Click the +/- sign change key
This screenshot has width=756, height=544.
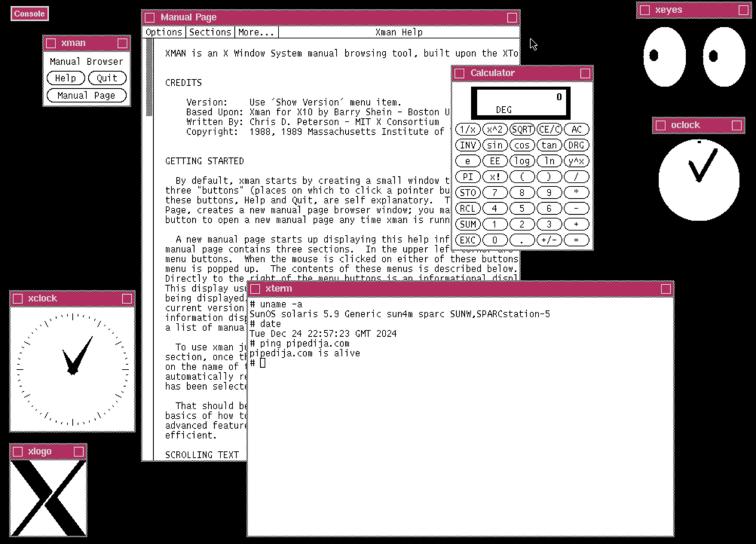point(549,240)
